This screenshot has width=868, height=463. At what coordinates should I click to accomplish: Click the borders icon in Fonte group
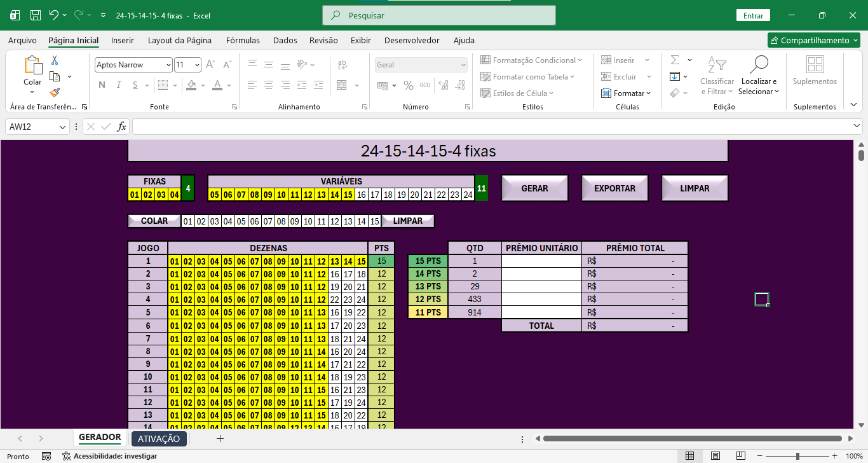(163, 85)
